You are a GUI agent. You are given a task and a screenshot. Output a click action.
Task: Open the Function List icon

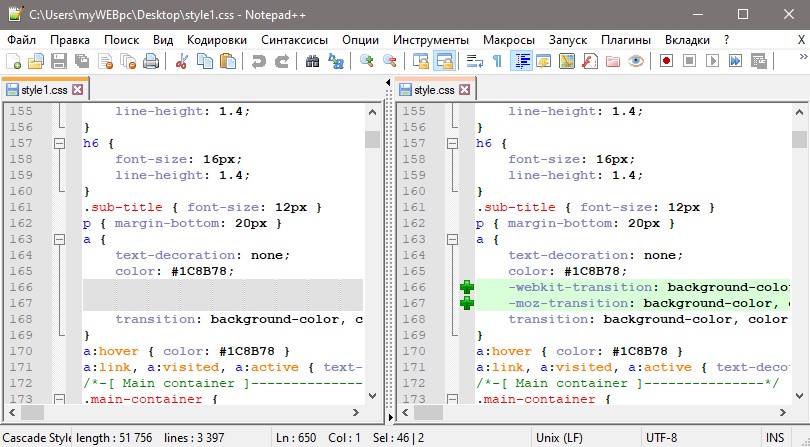tap(589, 61)
